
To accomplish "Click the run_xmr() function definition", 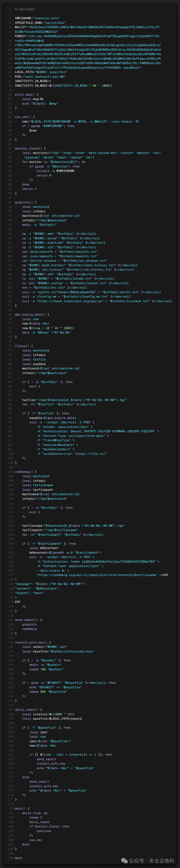I will tap(25, 117).
